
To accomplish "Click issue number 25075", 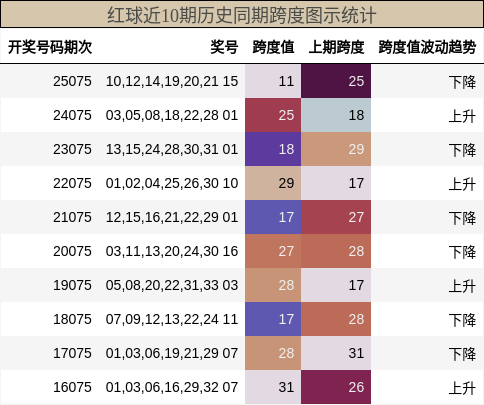I will pos(72,81).
